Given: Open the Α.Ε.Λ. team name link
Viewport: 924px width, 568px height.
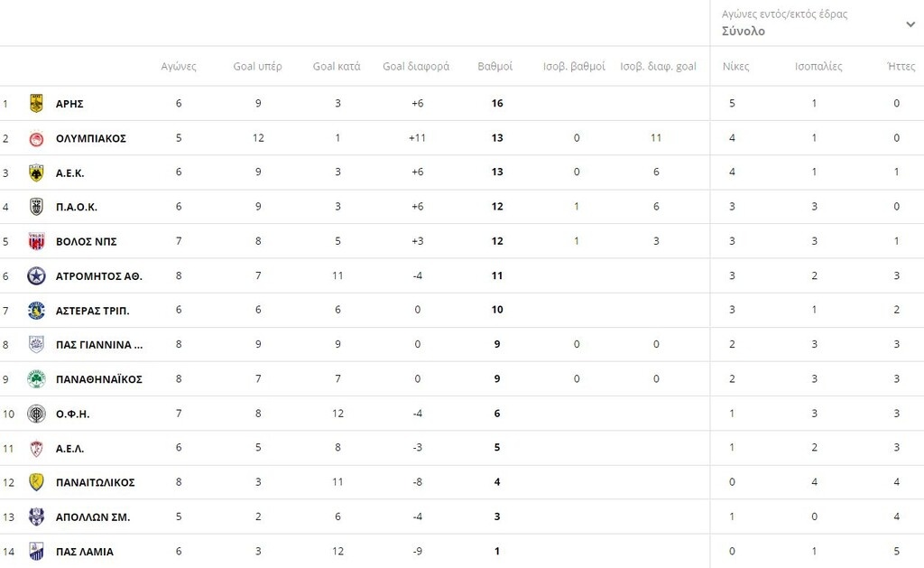Looking at the screenshot, I should 69,448.
